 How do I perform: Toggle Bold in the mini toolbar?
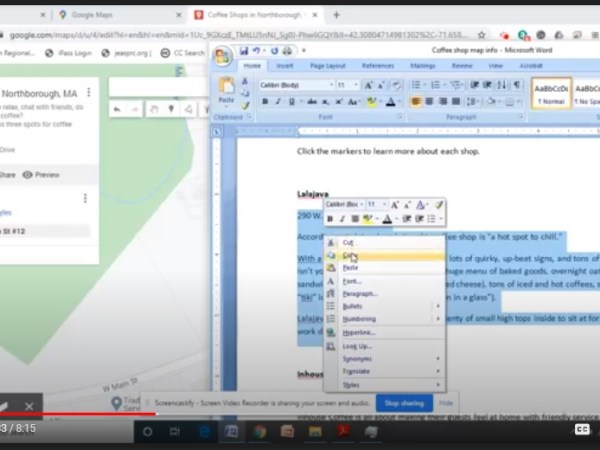pyautogui.click(x=330, y=219)
